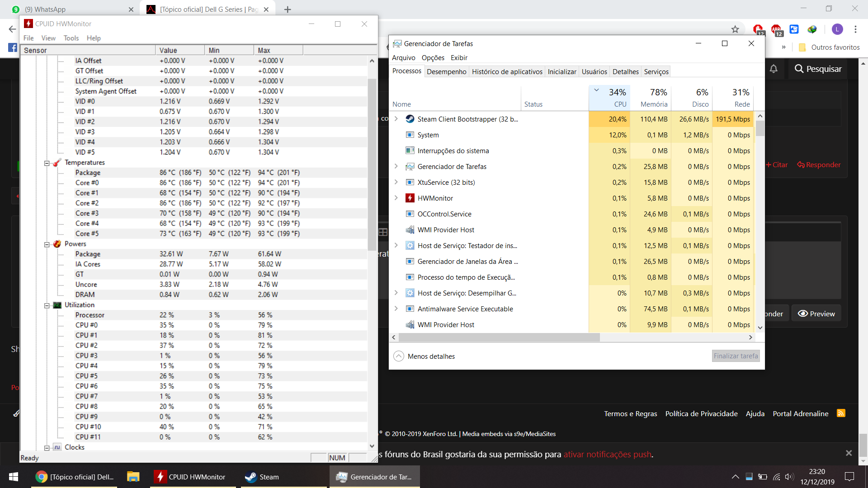
Task: Click ativar notificações push link
Action: tap(607, 454)
